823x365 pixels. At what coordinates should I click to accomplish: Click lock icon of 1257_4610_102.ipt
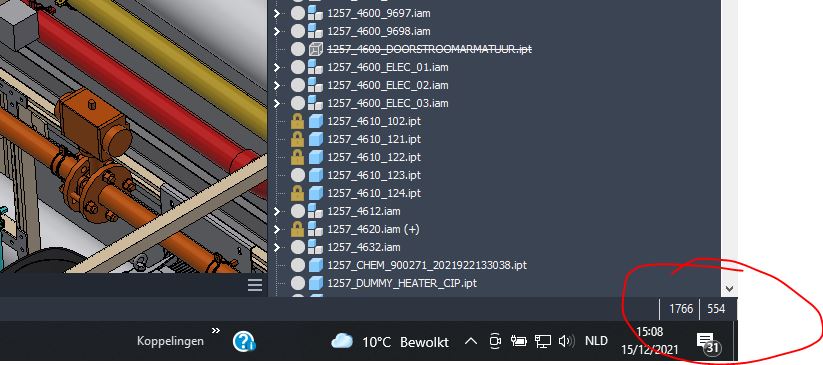click(x=298, y=121)
